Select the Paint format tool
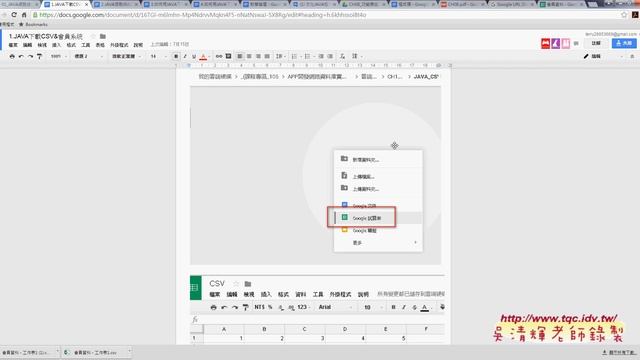640x360 pixels. tap(40, 56)
